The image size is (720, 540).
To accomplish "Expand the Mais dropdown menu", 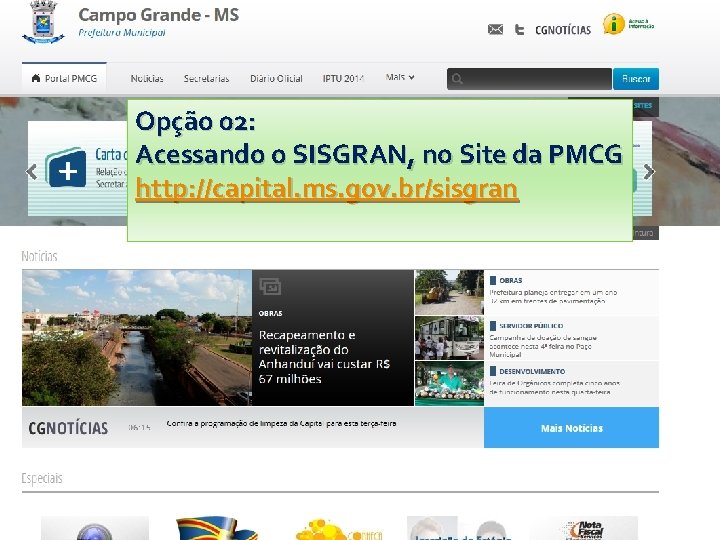I will point(400,77).
